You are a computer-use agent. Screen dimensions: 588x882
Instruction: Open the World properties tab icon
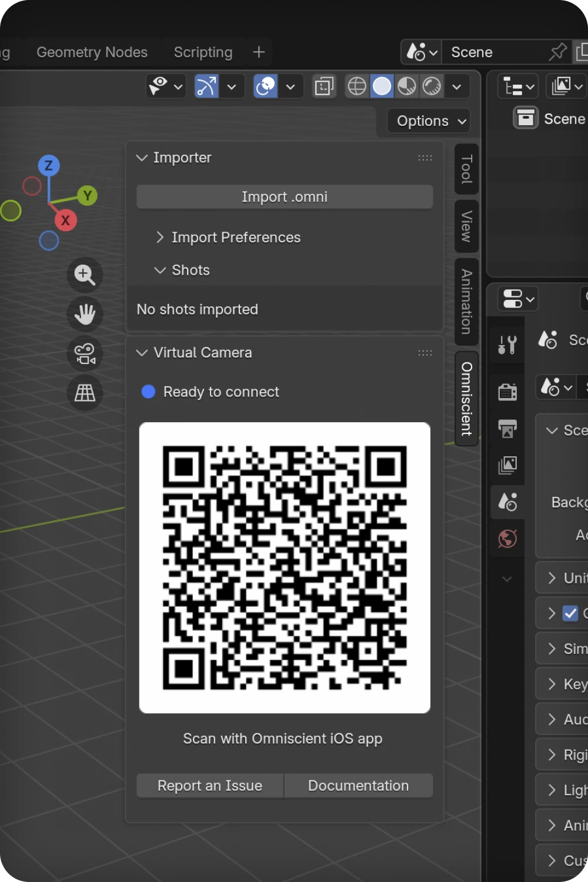(507, 539)
